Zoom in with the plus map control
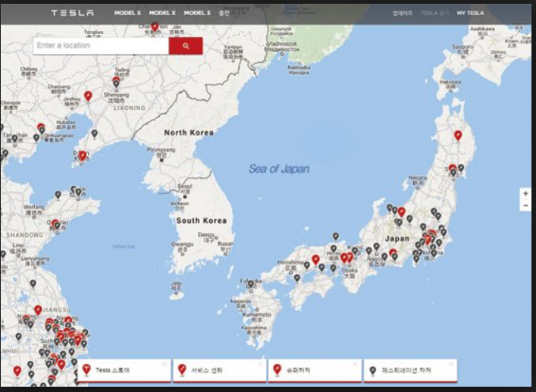The image size is (536, 392). [x=525, y=194]
